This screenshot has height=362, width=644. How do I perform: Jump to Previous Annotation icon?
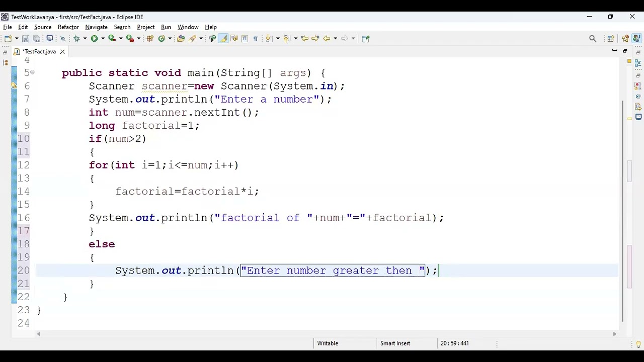tap(287, 38)
